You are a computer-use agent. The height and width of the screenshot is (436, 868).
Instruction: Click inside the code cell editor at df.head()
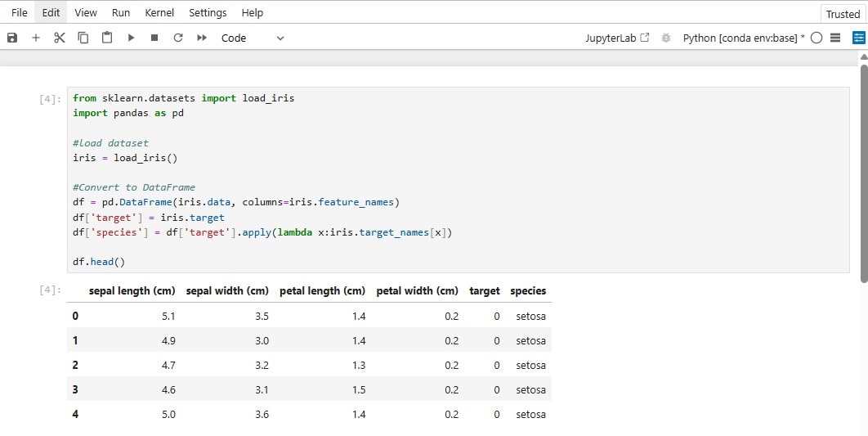(99, 262)
